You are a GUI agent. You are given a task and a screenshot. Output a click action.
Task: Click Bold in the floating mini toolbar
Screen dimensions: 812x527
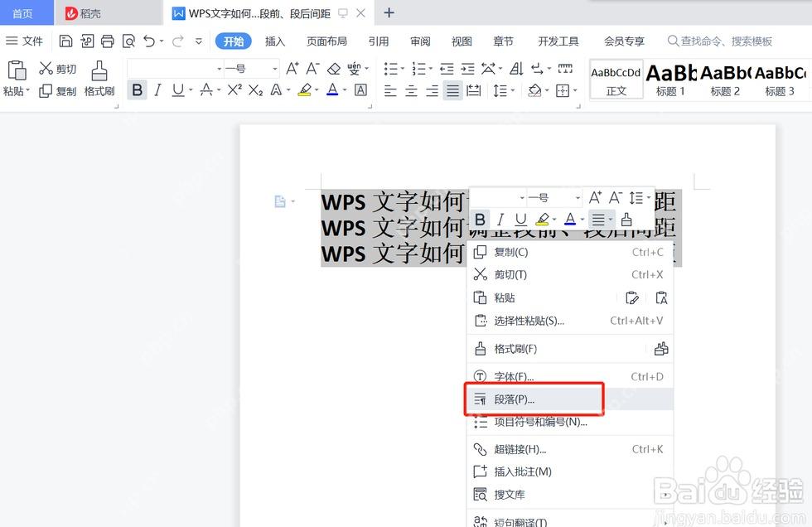point(480,220)
